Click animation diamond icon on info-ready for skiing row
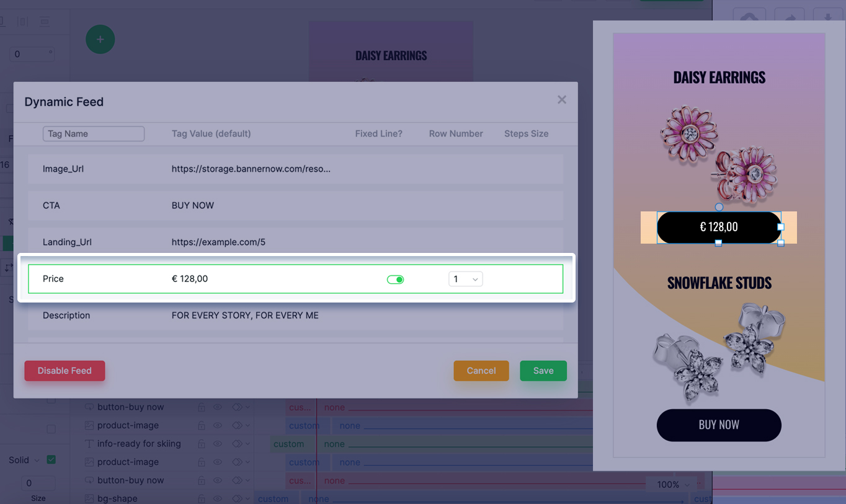846x504 pixels. 237,444
